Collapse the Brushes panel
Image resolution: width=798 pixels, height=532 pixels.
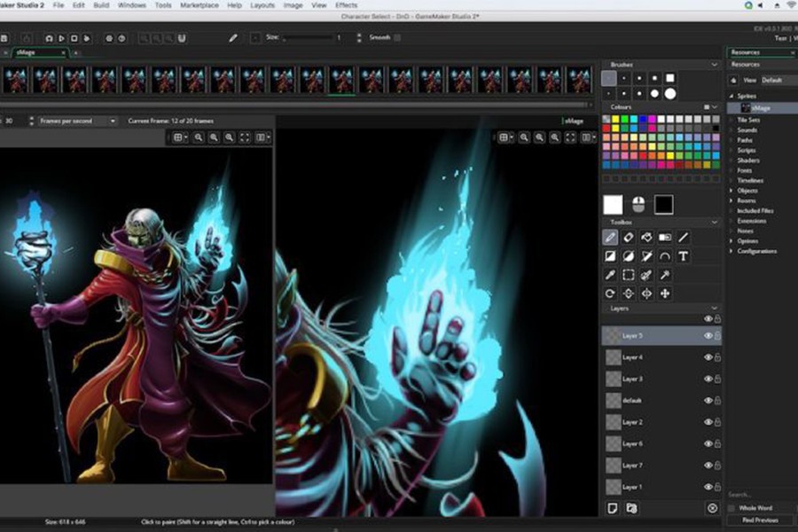click(714, 65)
